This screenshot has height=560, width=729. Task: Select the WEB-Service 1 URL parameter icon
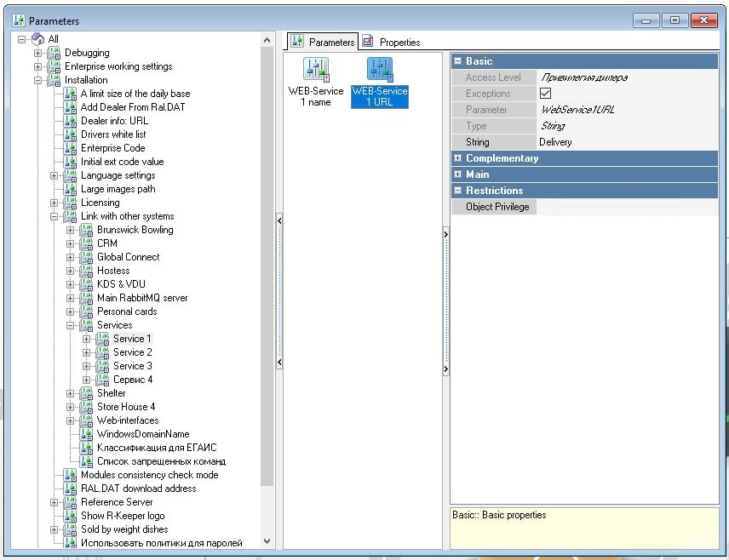pyautogui.click(x=379, y=70)
